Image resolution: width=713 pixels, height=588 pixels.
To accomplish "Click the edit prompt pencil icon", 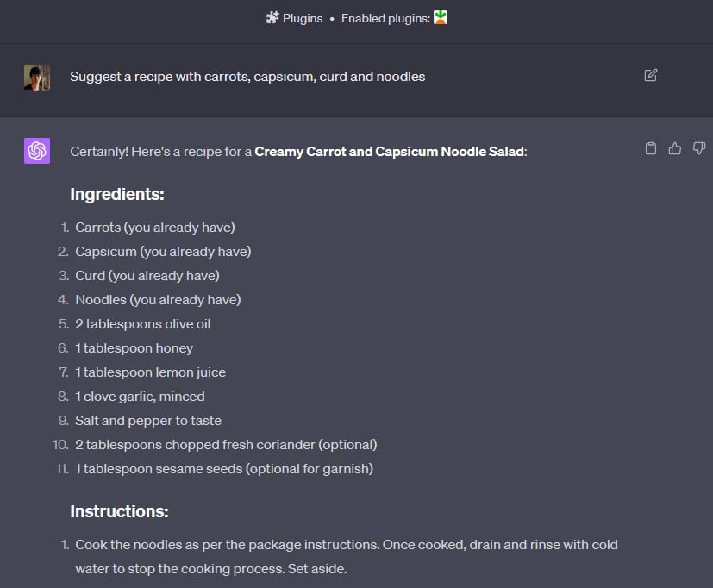I will (650, 76).
